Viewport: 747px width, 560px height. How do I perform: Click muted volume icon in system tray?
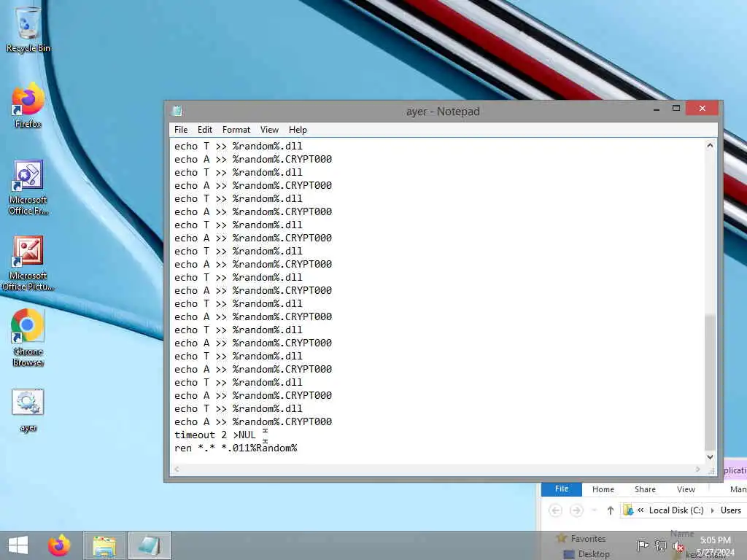point(678,546)
